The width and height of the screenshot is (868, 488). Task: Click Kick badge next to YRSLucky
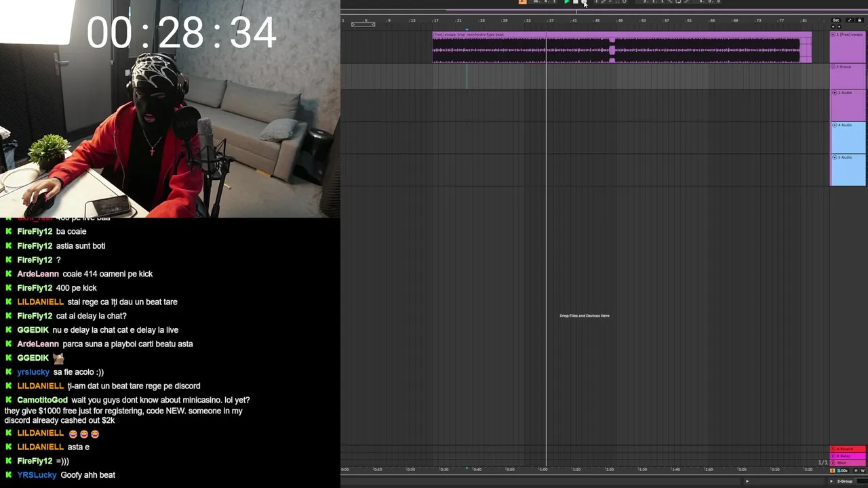(9, 475)
